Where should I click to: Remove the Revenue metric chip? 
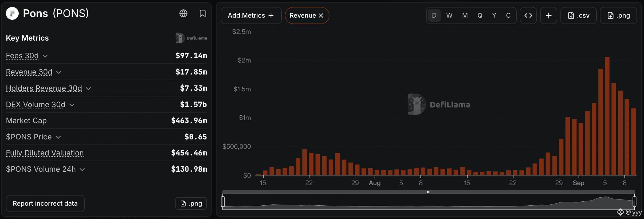tap(321, 15)
